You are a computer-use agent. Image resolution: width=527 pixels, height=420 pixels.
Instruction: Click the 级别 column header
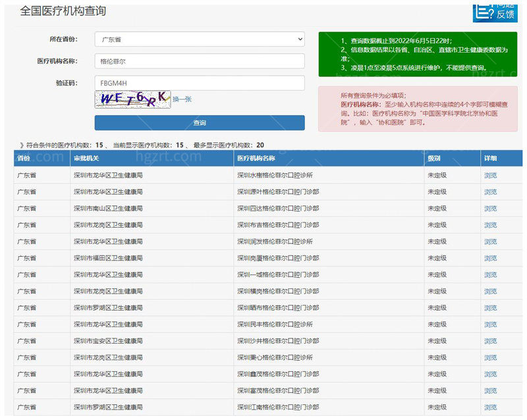tap(433, 159)
